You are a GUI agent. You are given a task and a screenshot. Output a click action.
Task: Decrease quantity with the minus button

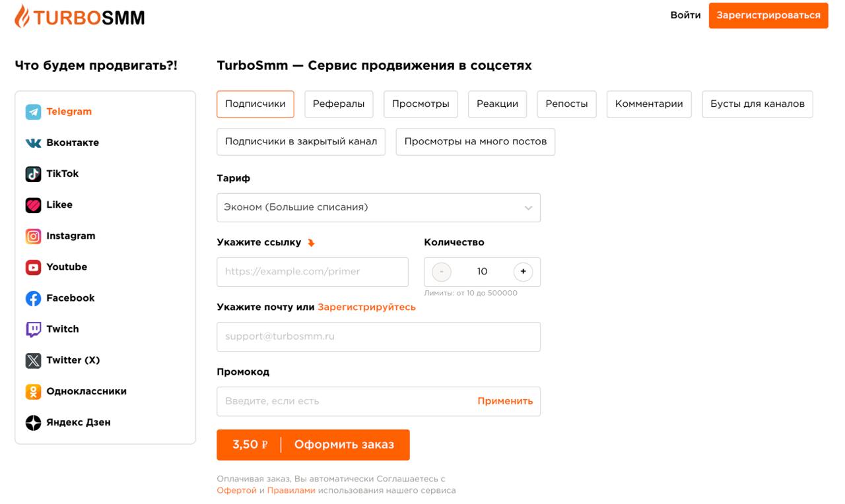[441, 272]
